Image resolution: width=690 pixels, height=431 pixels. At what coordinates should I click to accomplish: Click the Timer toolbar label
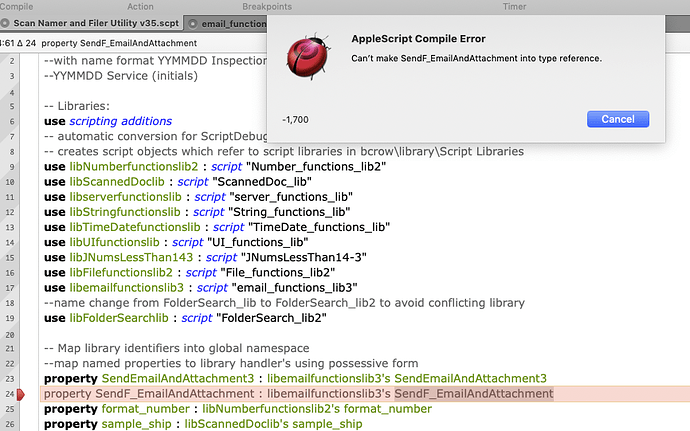pos(514,7)
